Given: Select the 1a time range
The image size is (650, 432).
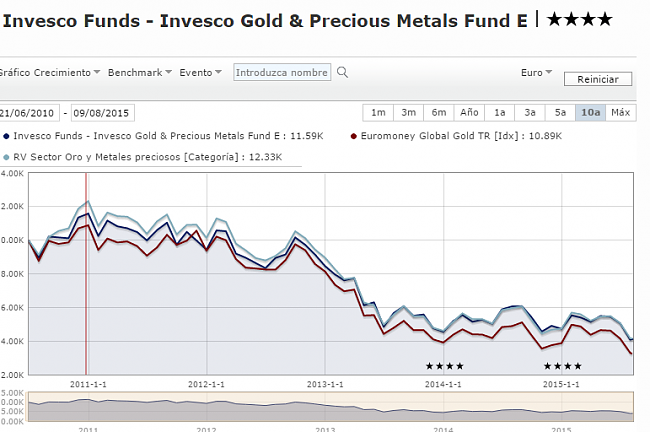Looking at the screenshot, I should tap(500, 112).
